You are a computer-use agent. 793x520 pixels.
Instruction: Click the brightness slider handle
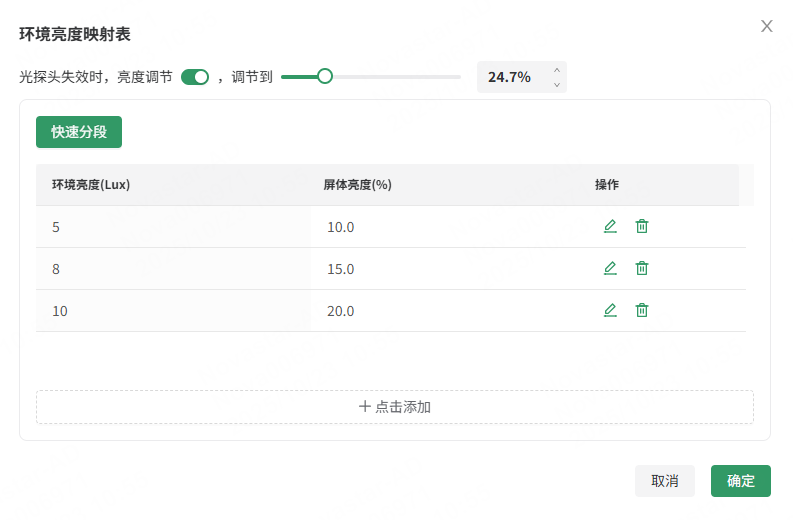(324, 76)
